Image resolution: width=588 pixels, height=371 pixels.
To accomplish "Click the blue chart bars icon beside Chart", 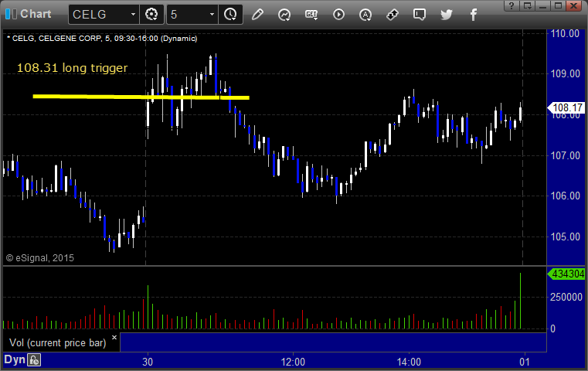I will pos(11,14).
